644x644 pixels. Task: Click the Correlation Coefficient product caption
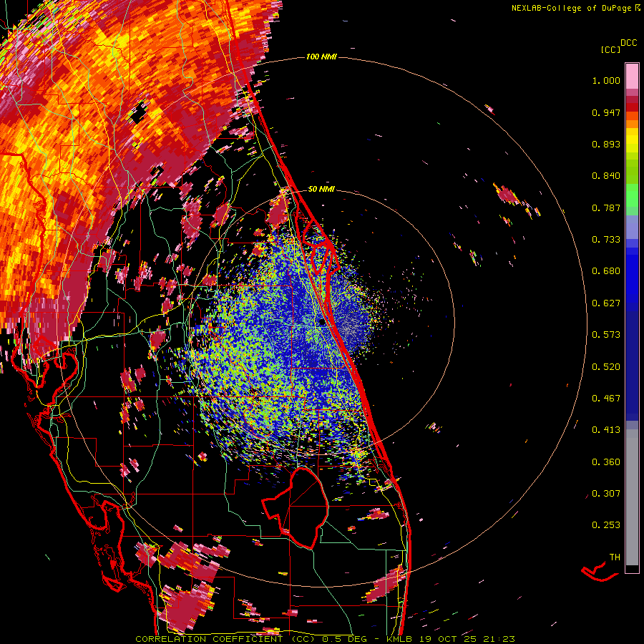pos(325,639)
